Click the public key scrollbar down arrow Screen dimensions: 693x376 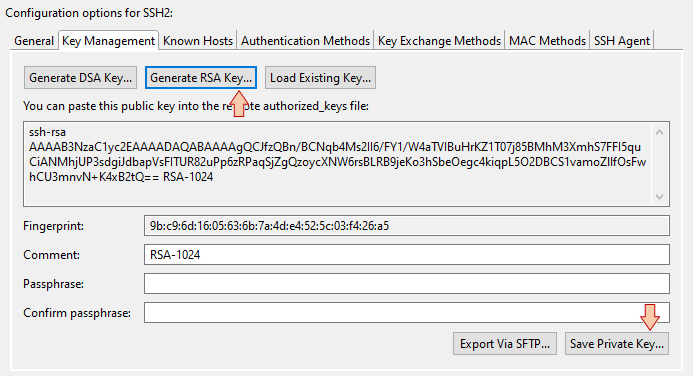659,197
